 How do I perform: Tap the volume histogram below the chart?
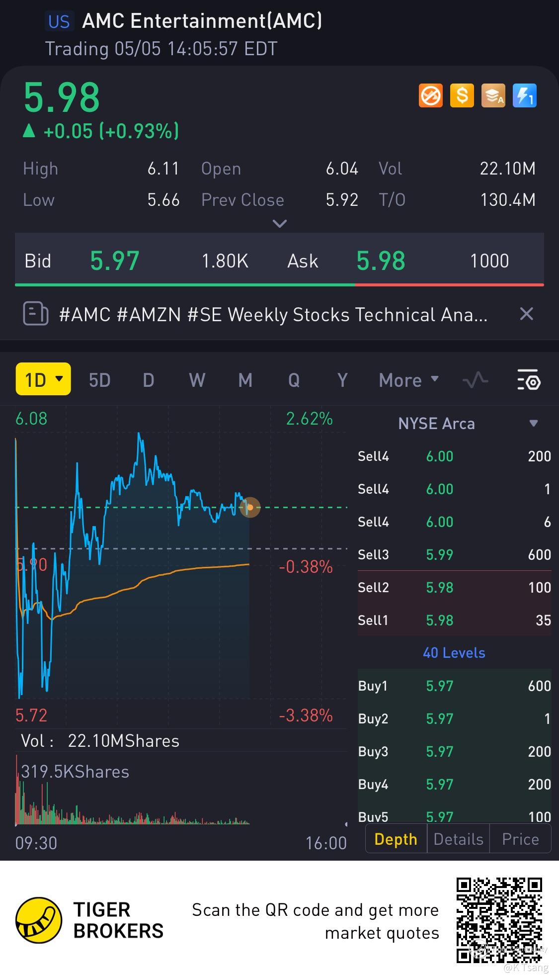pos(133,791)
